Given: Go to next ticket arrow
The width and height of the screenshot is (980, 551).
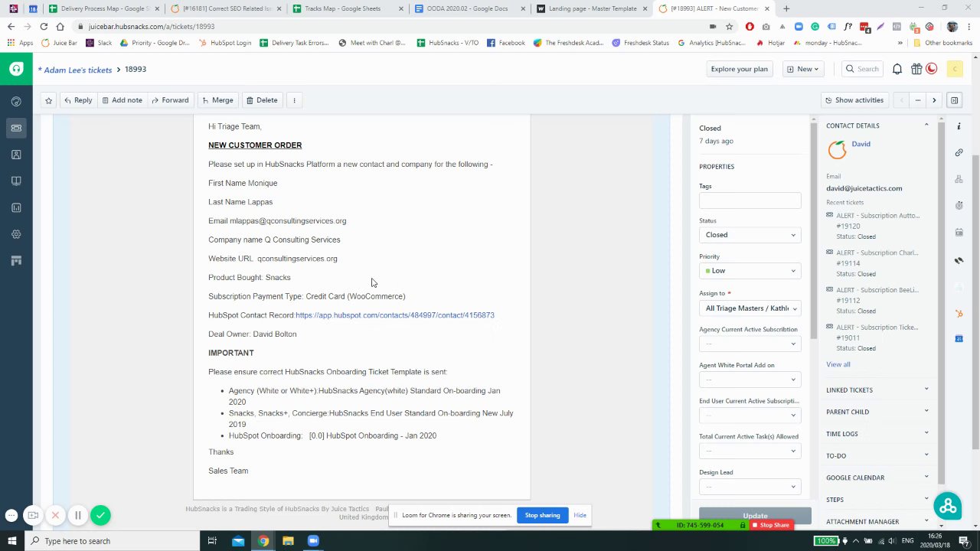Looking at the screenshot, I should 934,100.
